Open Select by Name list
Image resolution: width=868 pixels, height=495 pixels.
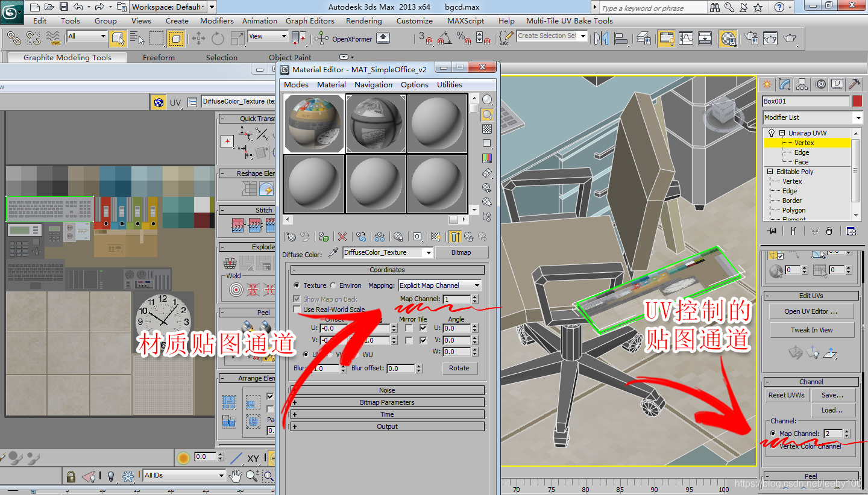point(137,39)
